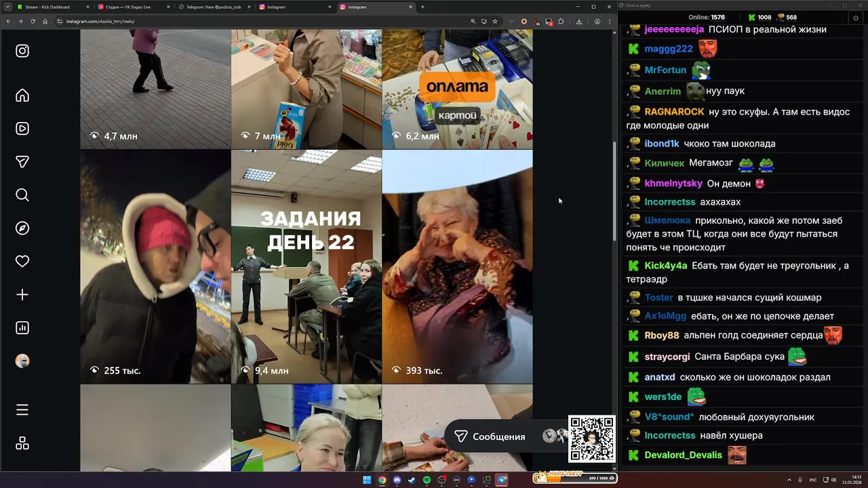The image size is (868, 488).
Task: Click the Kick badge next to maggg222
Action: tap(633, 49)
